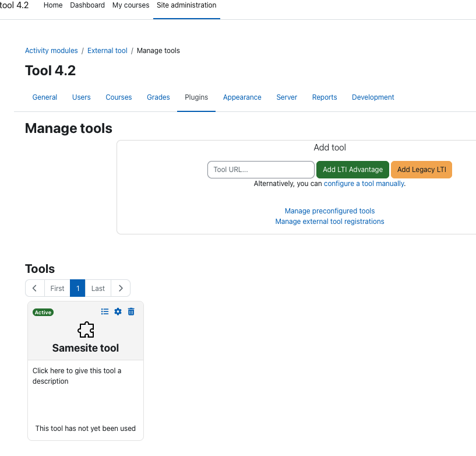476x456 pixels.
Task: Switch to the Grades tab
Action: [x=158, y=97]
